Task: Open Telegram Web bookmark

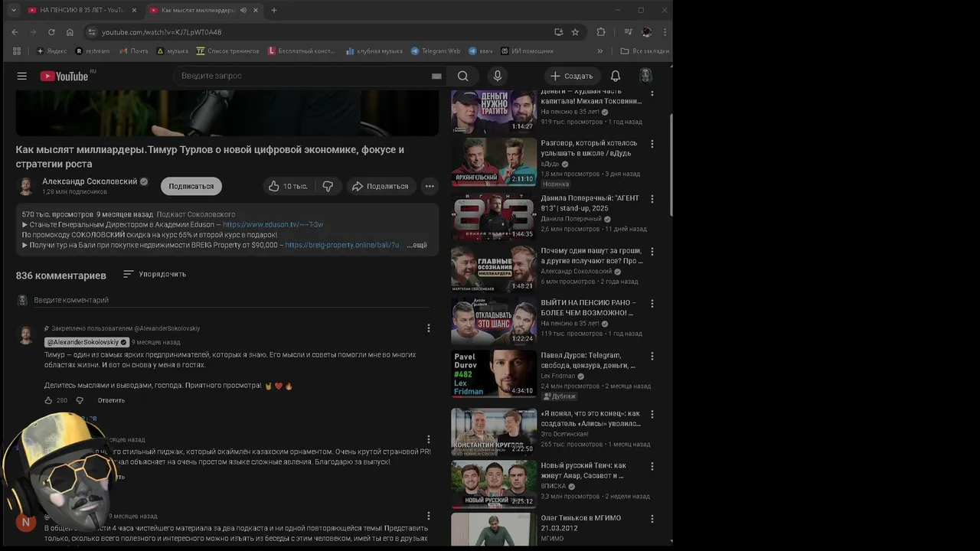Action: coord(436,51)
